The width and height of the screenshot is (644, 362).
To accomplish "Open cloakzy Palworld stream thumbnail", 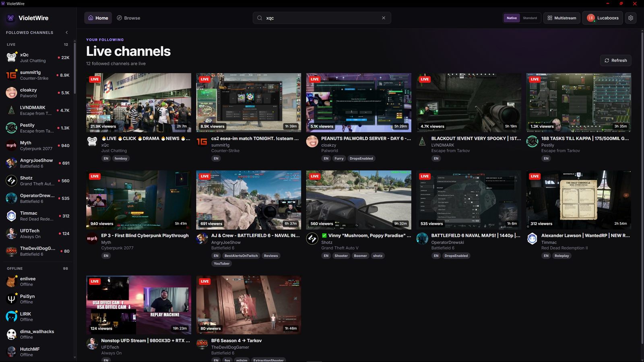I will (359, 103).
